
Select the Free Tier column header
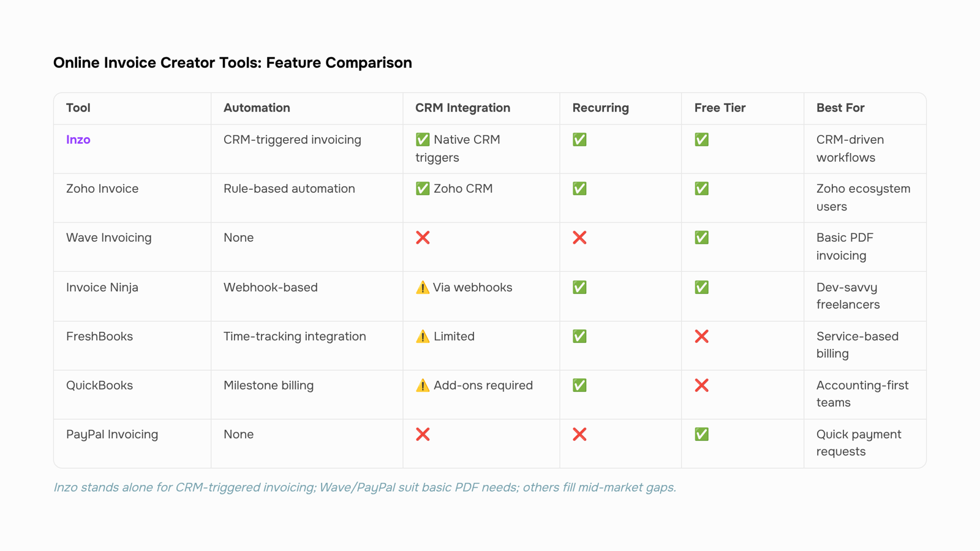720,108
